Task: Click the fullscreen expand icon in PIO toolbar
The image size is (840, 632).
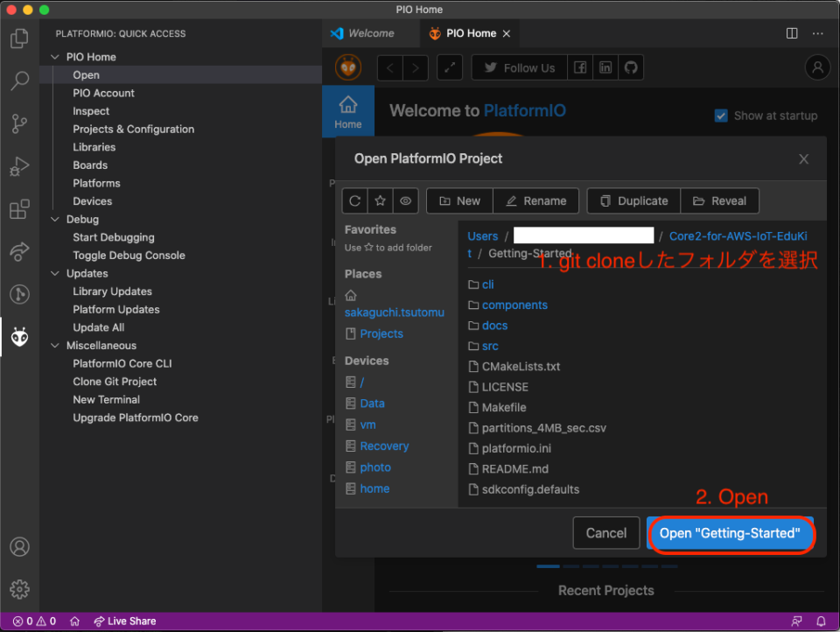Action: point(450,67)
